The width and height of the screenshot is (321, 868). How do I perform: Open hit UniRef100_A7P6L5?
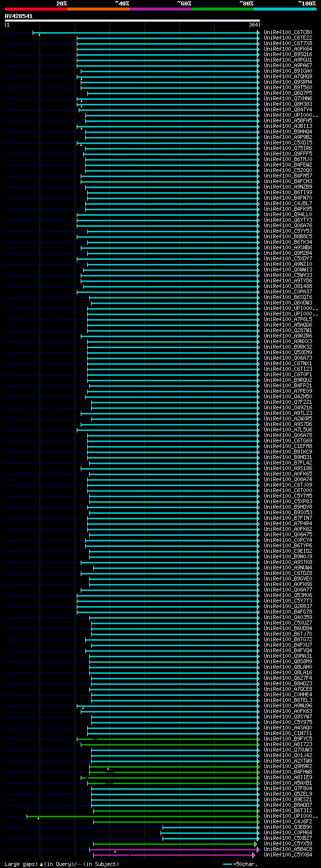tap(288, 320)
